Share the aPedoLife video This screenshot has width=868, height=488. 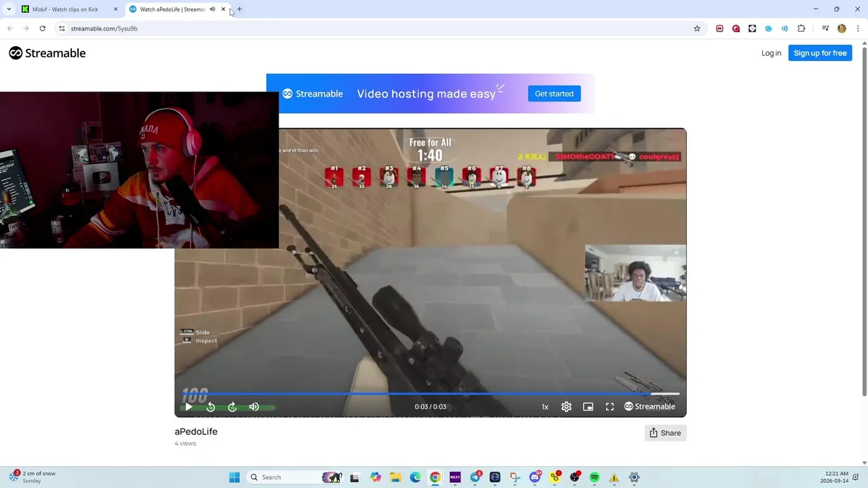point(665,433)
